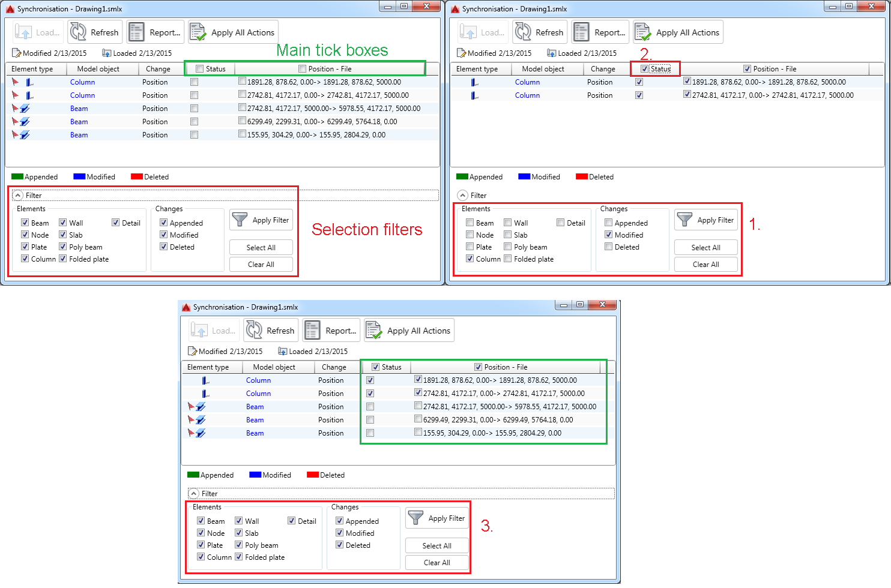
Task: Click Refresh in the top-right Synchronisation window
Action: point(539,32)
